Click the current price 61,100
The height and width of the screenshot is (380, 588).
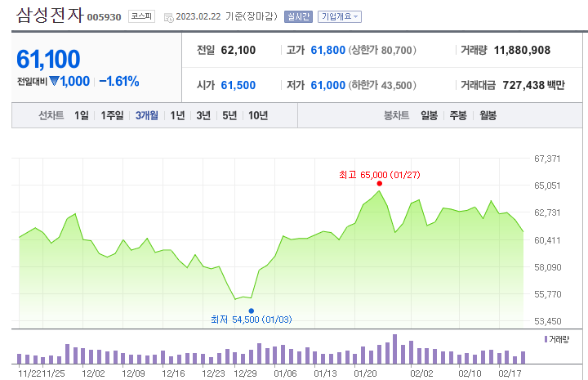click(x=48, y=60)
